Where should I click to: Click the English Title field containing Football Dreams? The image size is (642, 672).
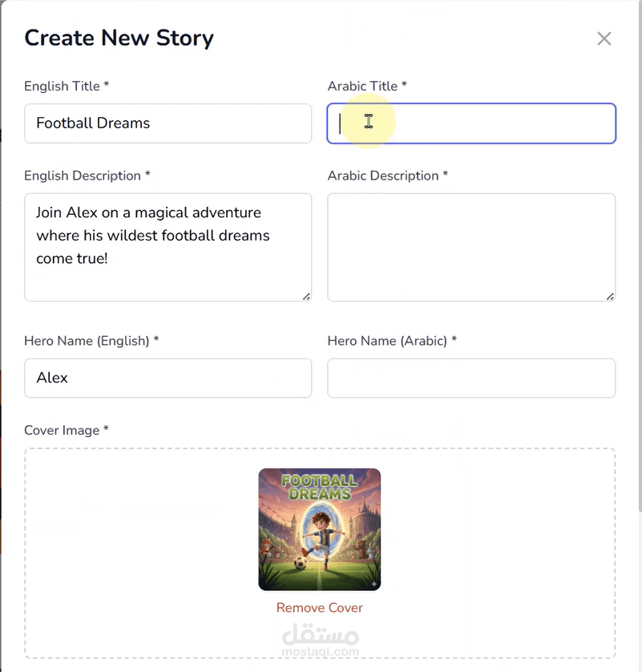168,123
